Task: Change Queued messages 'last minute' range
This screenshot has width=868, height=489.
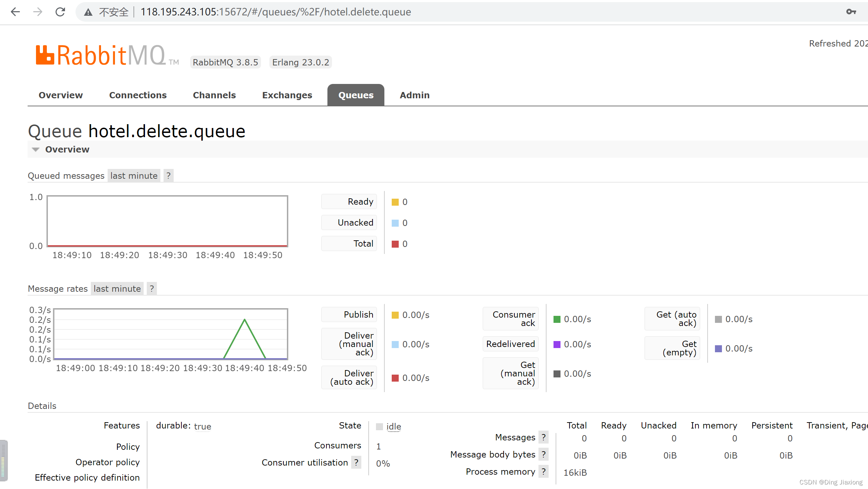Action: point(134,176)
